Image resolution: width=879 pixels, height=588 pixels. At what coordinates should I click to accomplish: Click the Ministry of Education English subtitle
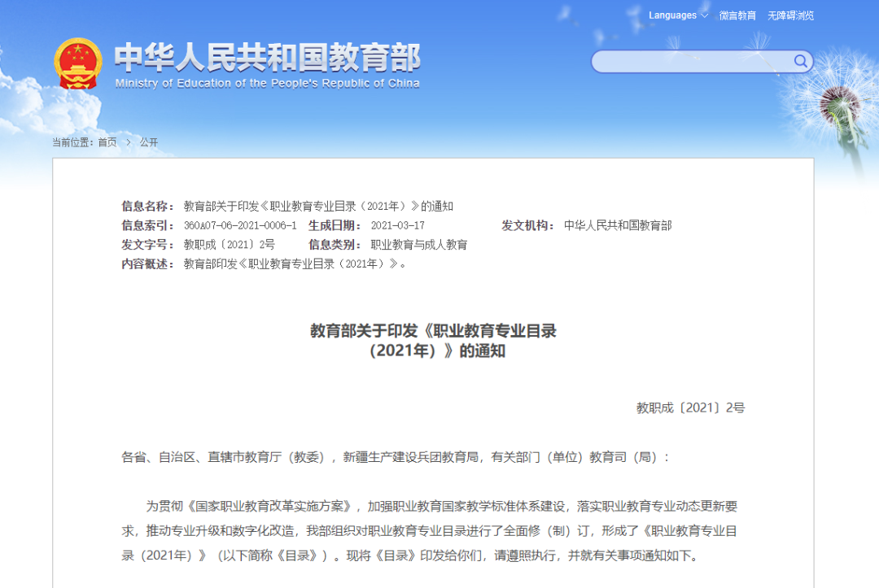click(x=268, y=84)
